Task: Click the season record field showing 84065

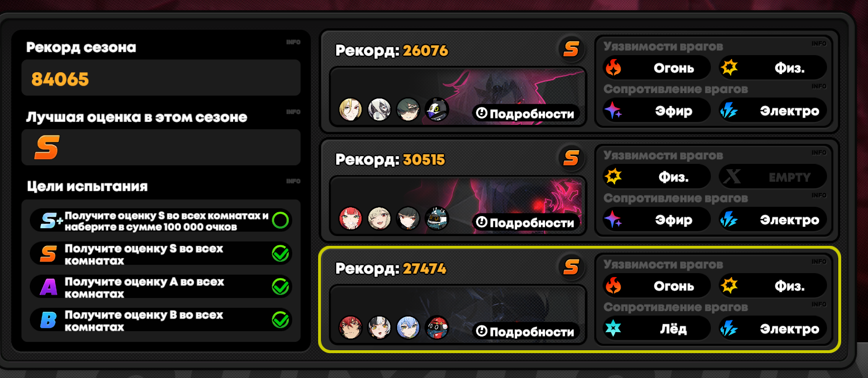Action: pyautogui.click(x=161, y=78)
